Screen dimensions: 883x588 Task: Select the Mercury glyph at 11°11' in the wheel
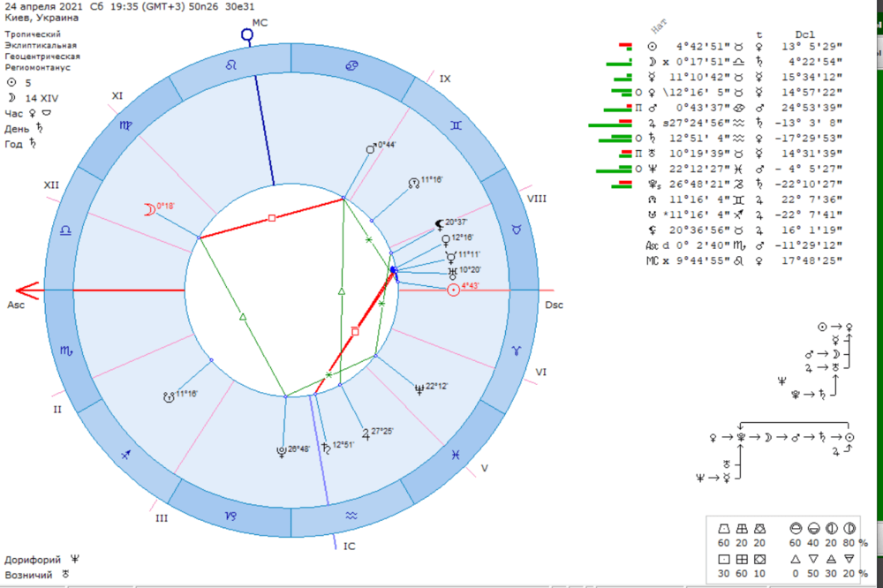(451, 258)
